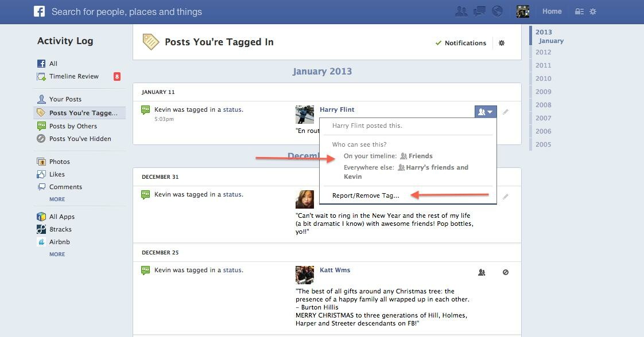Click profile picture thumbnail in top bar

click(x=523, y=11)
